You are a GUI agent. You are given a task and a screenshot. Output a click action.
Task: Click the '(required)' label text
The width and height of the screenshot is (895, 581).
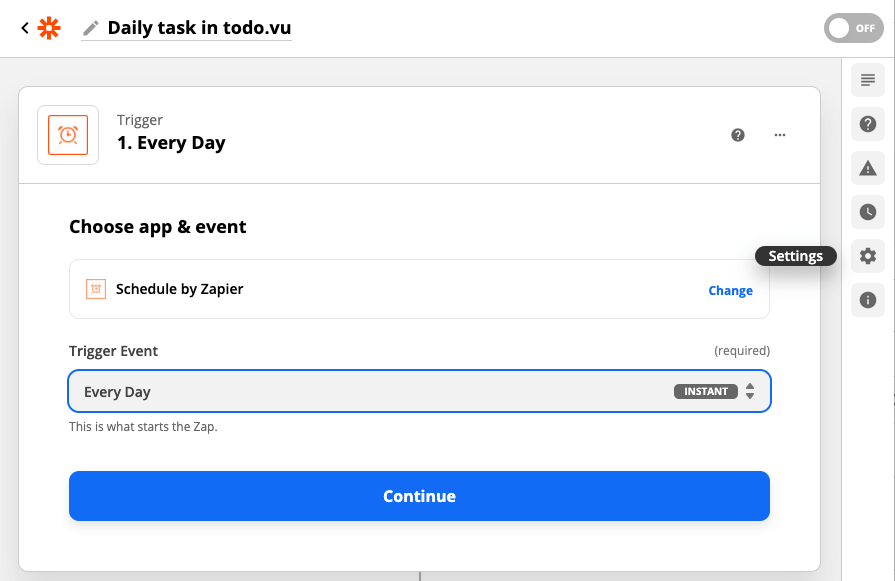coord(741,350)
